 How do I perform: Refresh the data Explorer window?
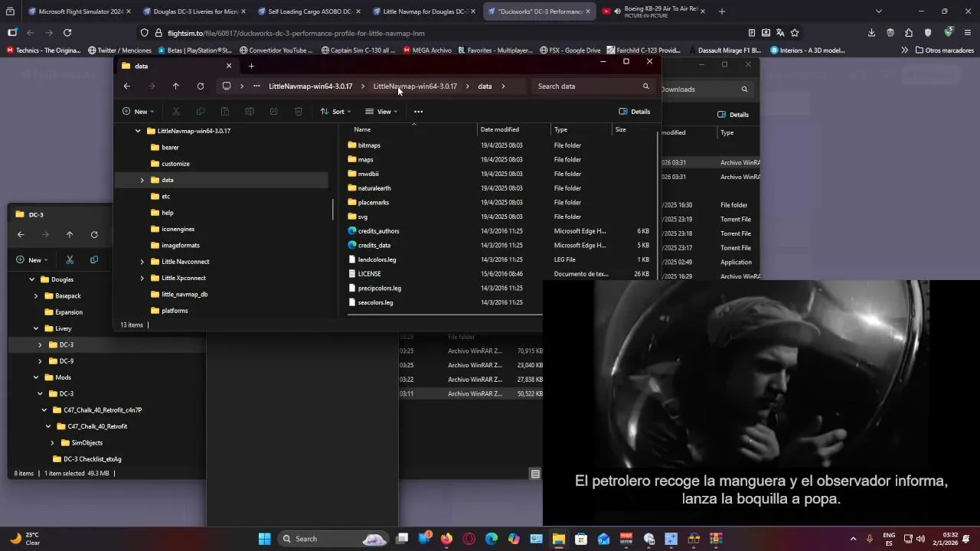point(201,86)
